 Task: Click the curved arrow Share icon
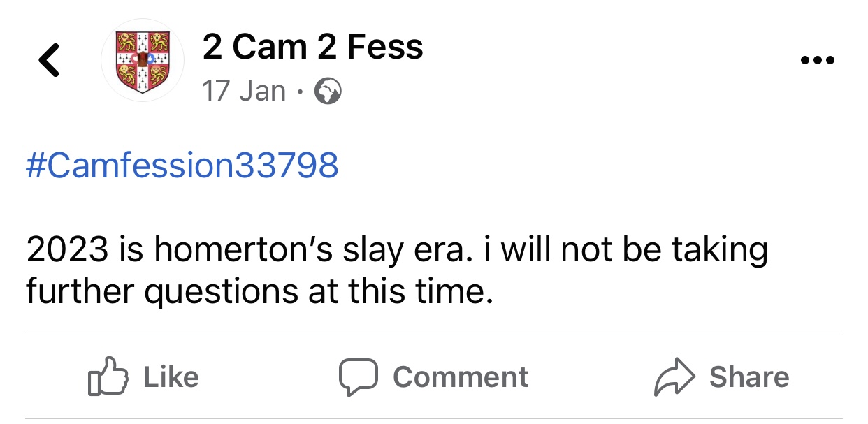674,378
